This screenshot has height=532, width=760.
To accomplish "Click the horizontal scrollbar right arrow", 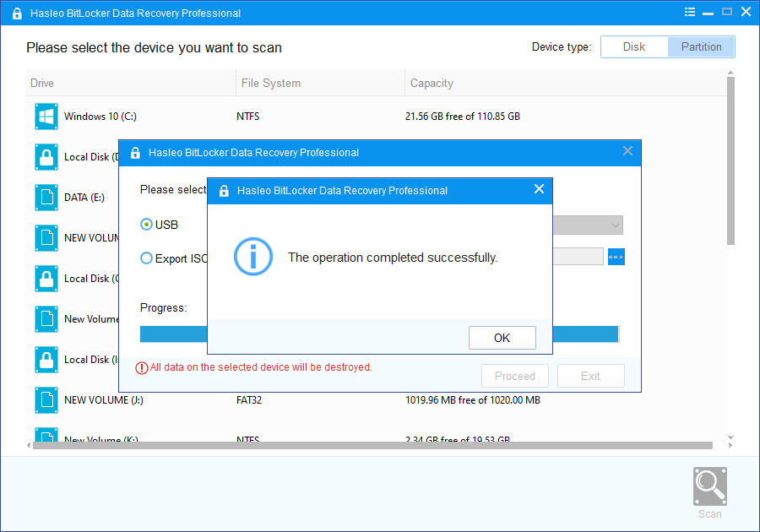I will pos(730,445).
